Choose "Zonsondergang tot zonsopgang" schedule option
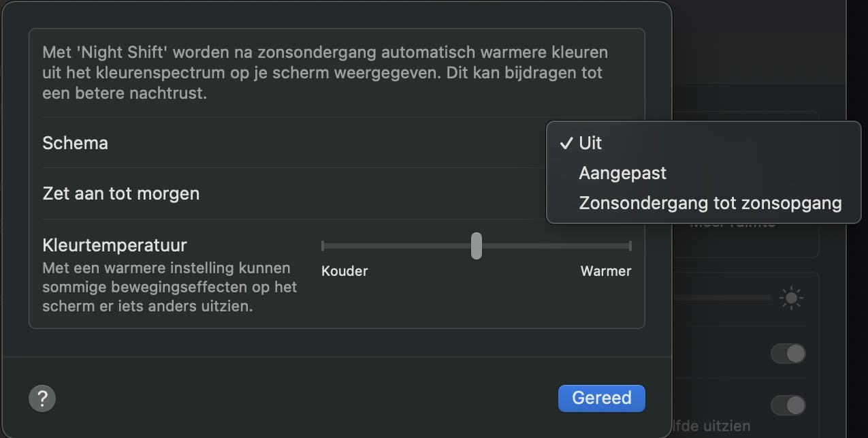Screen dimensions: 868x438 (709, 202)
